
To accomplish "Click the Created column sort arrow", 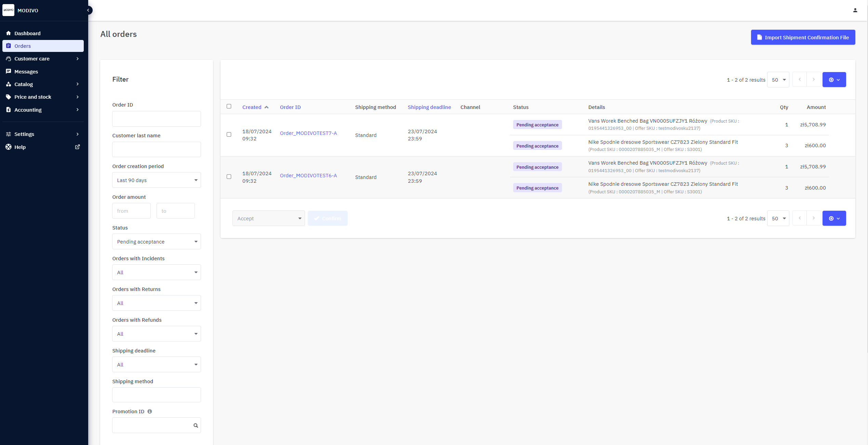I will 267,107.
